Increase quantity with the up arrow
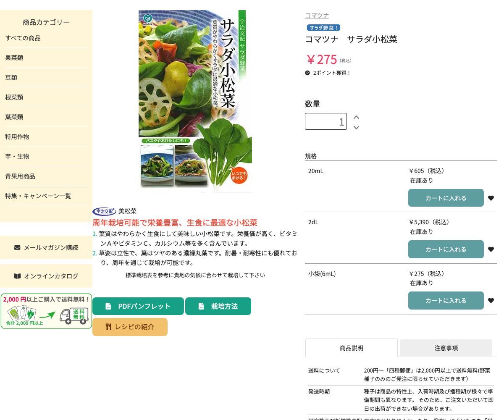Viewport: 504px width, 420px height. coord(356,117)
